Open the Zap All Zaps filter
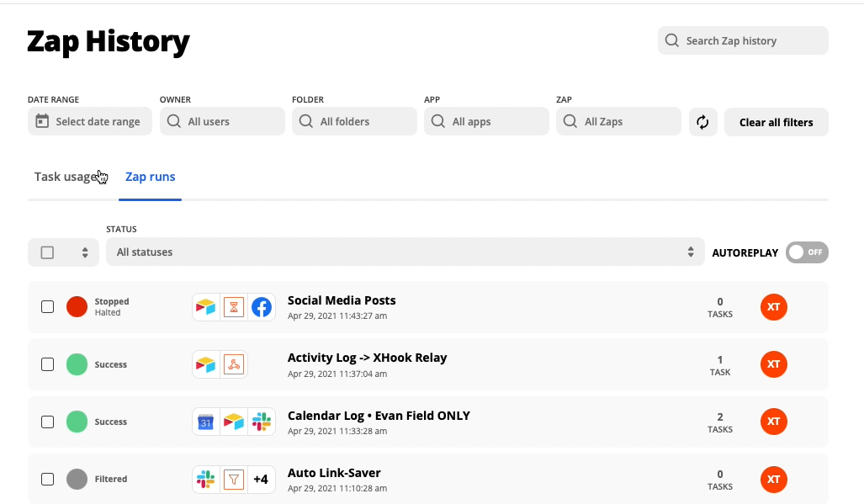 coord(619,121)
